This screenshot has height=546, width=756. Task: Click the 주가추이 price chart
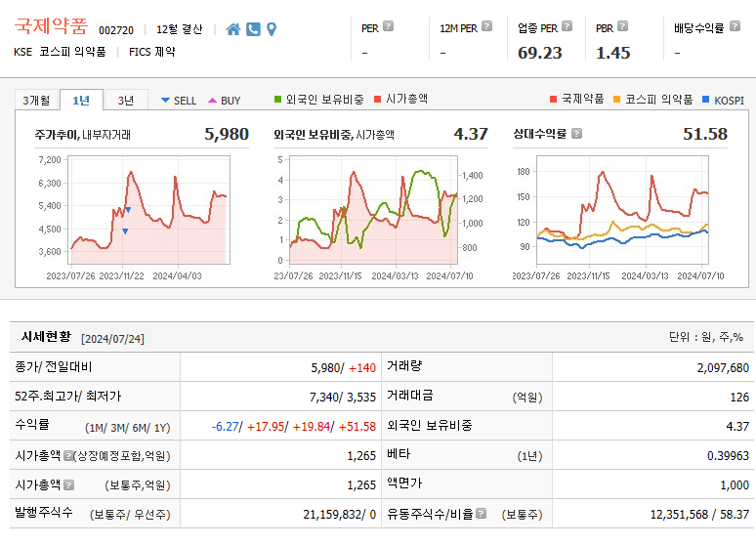tap(149, 210)
